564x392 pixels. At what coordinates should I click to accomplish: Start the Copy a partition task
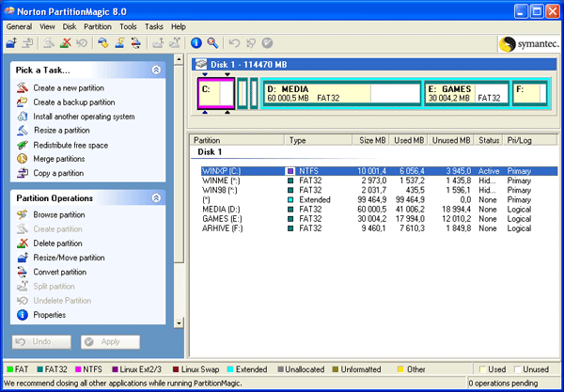(x=50, y=173)
